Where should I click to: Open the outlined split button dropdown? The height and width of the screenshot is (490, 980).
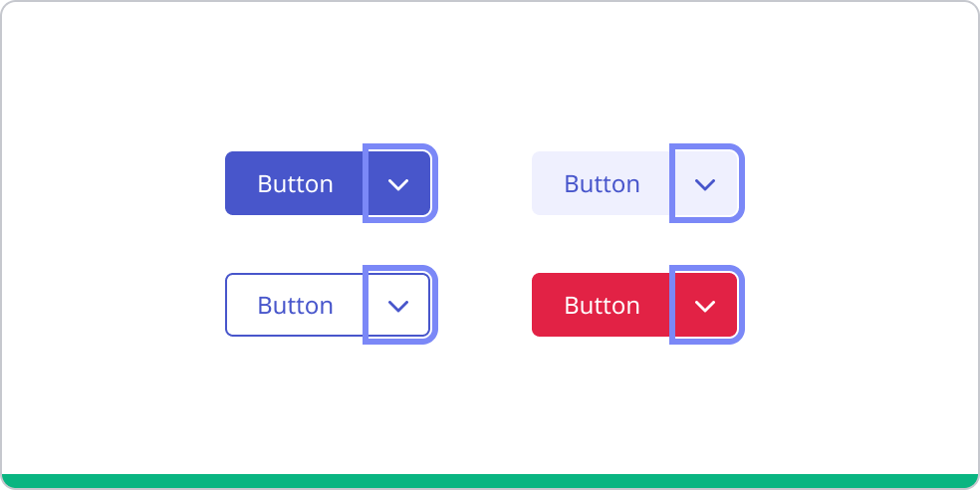[399, 305]
